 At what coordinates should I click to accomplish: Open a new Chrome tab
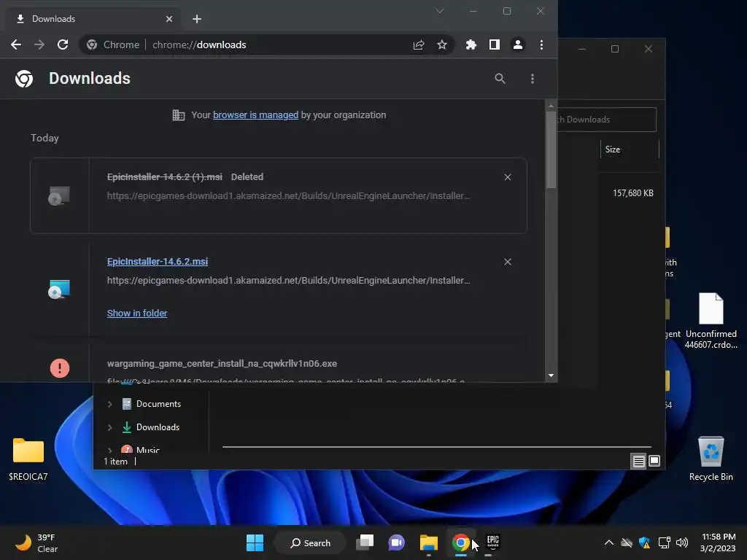pyautogui.click(x=197, y=19)
